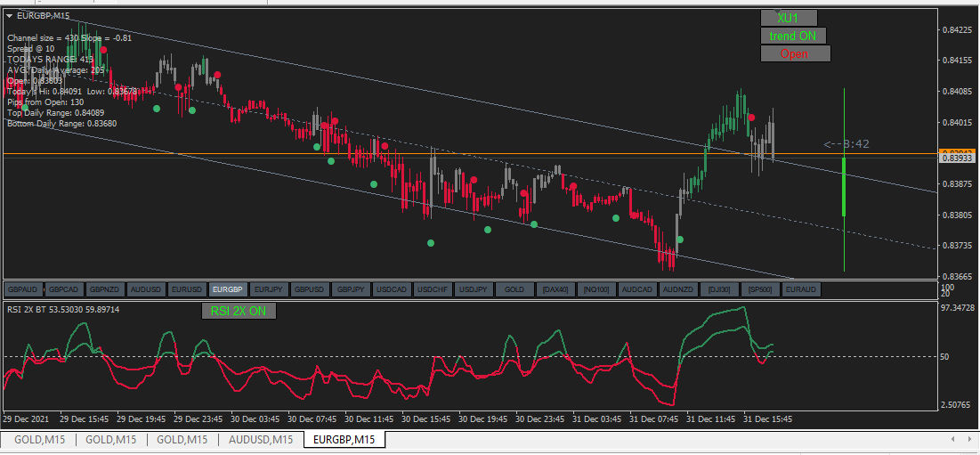The height and width of the screenshot is (455, 980).
Task: Switch chart to EURUSD symbol
Action: point(188,289)
